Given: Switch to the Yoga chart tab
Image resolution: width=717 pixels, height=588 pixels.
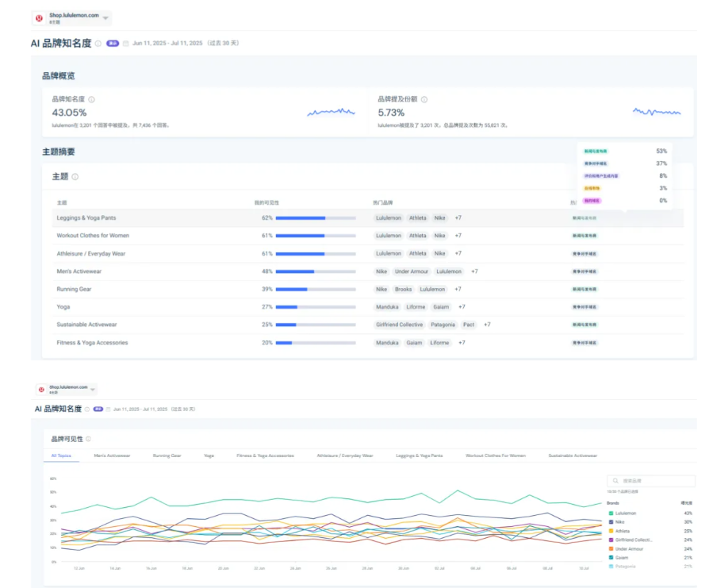Looking at the screenshot, I should pyautogui.click(x=209, y=455).
